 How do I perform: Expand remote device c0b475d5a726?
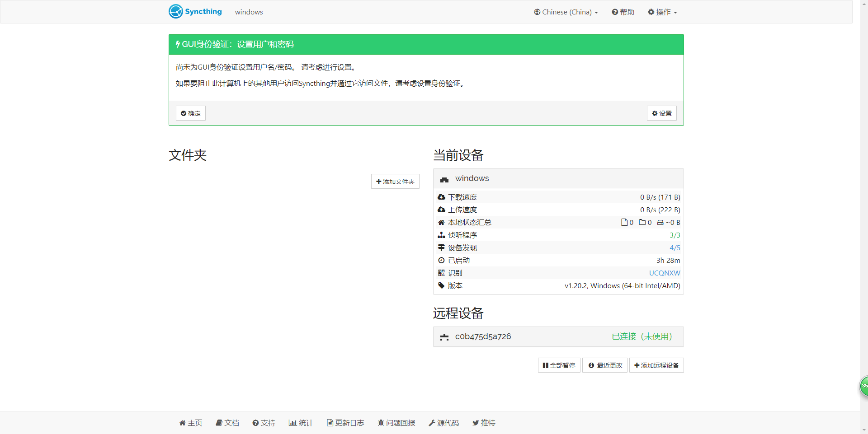point(558,336)
